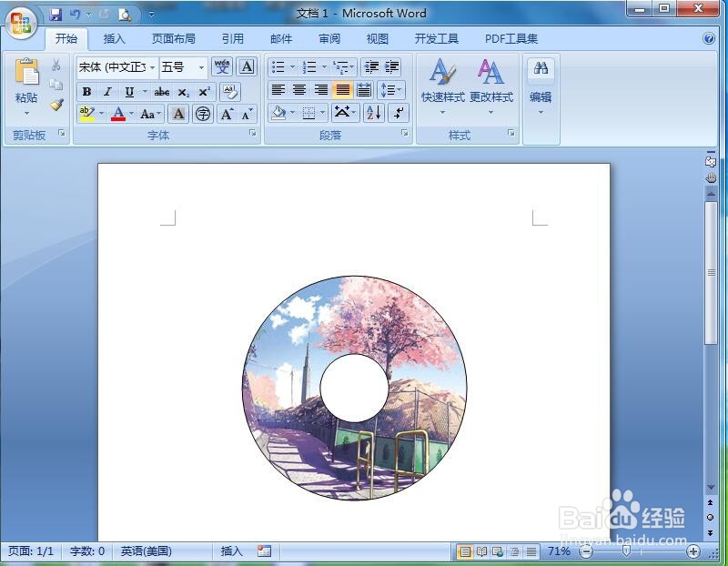The width and height of the screenshot is (728, 566).
Task: Apply red font color
Action: 118,114
